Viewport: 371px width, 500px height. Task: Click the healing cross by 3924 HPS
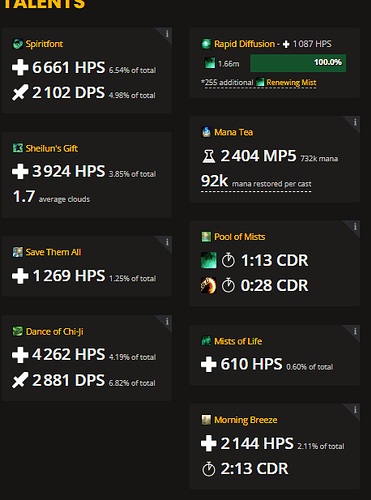(x=20, y=171)
